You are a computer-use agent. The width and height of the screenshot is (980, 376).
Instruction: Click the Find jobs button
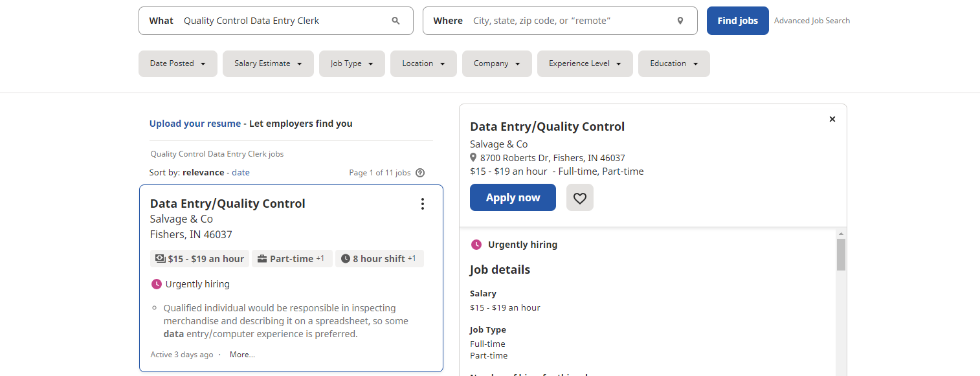tap(737, 21)
